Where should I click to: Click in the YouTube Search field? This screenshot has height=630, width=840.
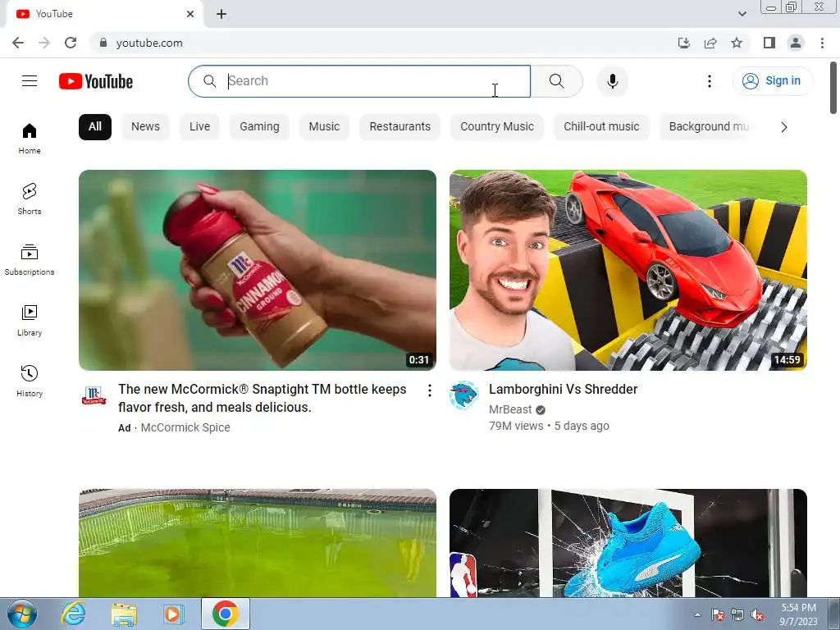359,81
